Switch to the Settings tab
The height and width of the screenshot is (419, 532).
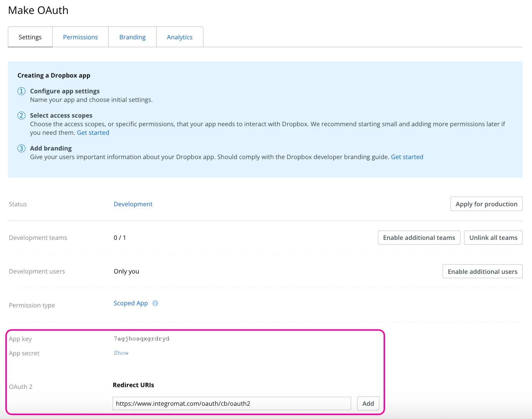[30, 37]
